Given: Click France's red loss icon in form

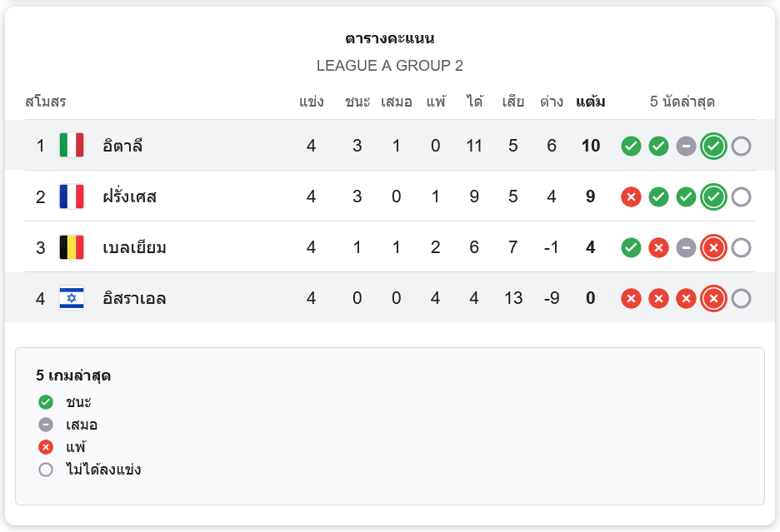Looking at the screenshot, I should pos(632,197).
